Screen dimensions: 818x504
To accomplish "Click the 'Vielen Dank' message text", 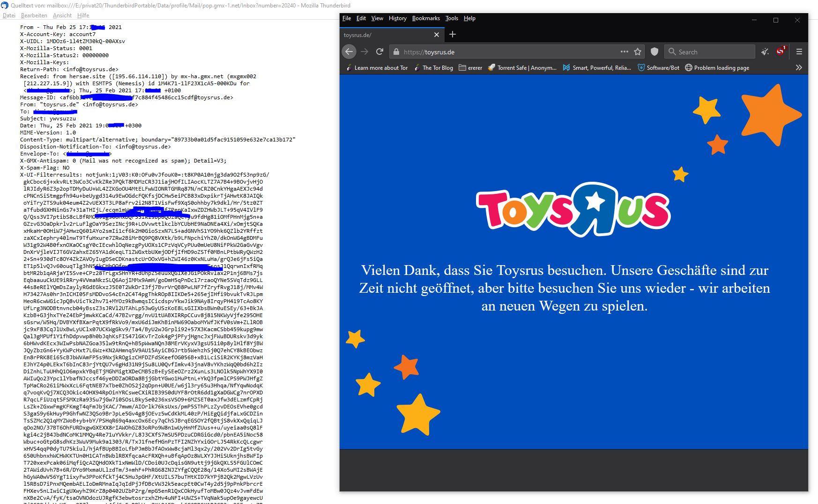I will pos(565,288).
